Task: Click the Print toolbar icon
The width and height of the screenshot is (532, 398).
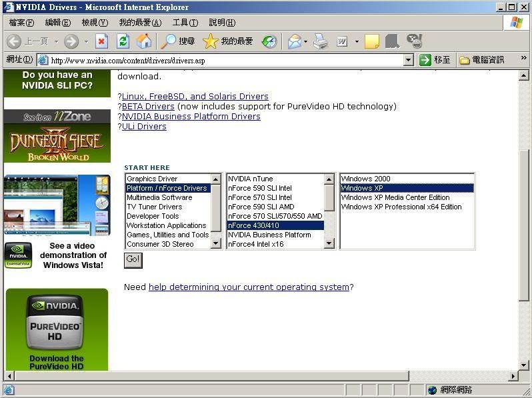Action: [321, 41]
